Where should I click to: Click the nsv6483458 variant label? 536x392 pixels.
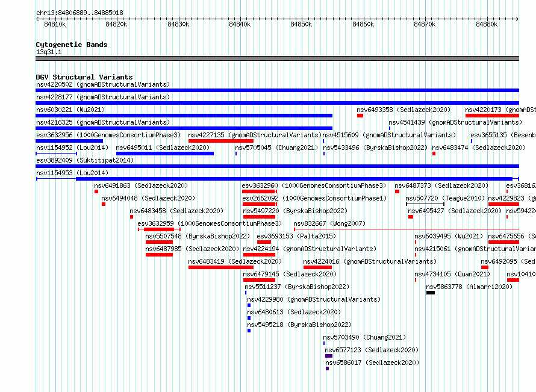coord(176,211)
